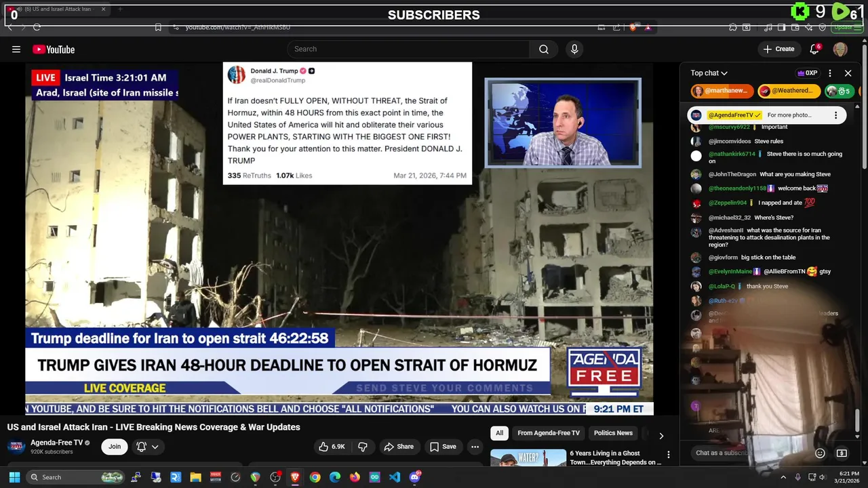Open emoji picker in chat
Screen dimensions: 868x488
(820, 453)
